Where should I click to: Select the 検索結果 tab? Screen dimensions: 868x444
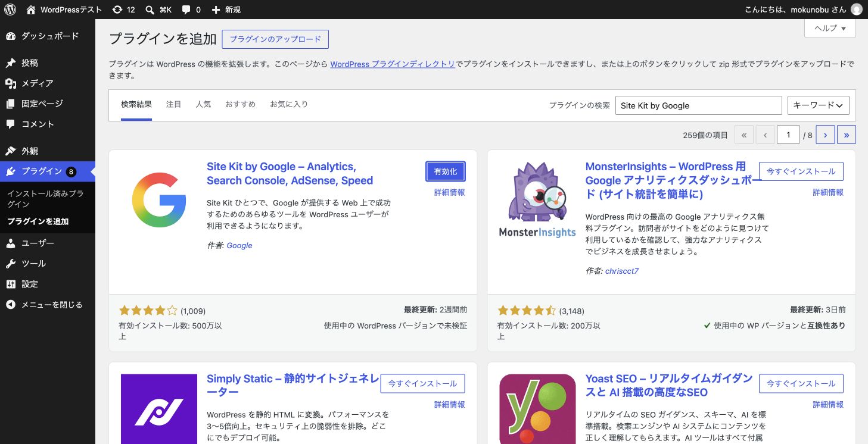136,104
